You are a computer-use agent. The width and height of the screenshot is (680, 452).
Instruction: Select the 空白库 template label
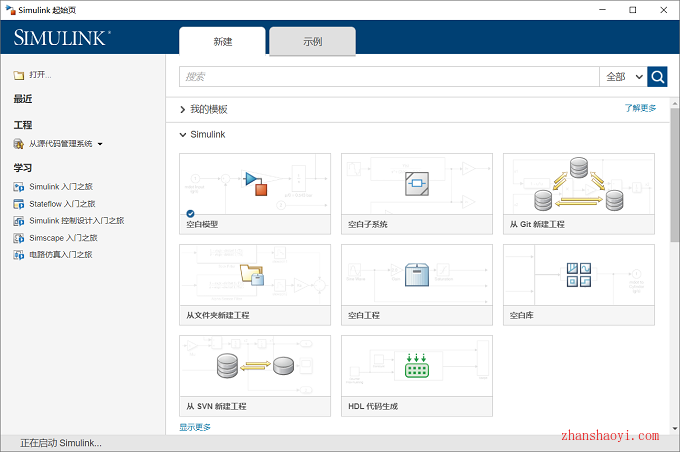(521, 315)
